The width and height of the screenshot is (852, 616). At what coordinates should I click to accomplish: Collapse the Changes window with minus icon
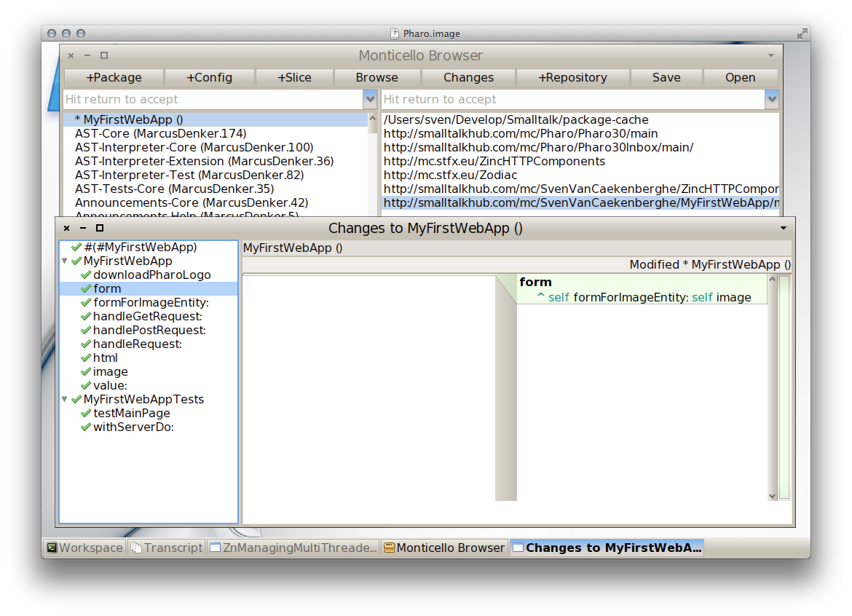[x=83, y=228]
